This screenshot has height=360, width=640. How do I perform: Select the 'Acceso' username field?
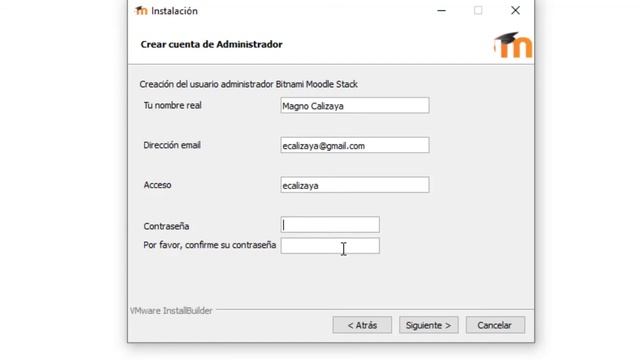point(355,185)
